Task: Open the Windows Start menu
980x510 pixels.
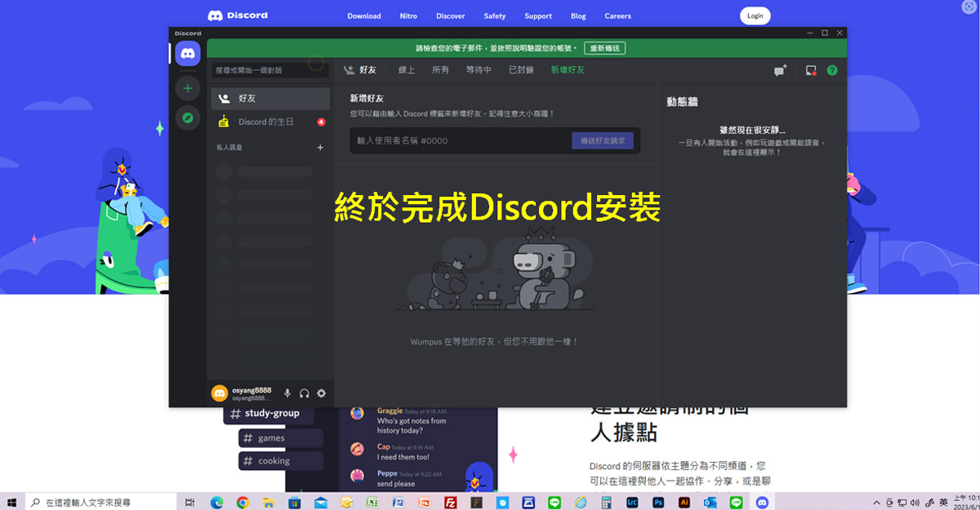Action: [12, 502]
